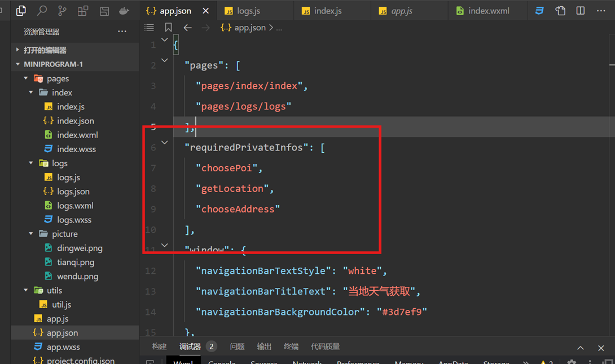
Task: Open index.js in the file tree
Action: 71,106
